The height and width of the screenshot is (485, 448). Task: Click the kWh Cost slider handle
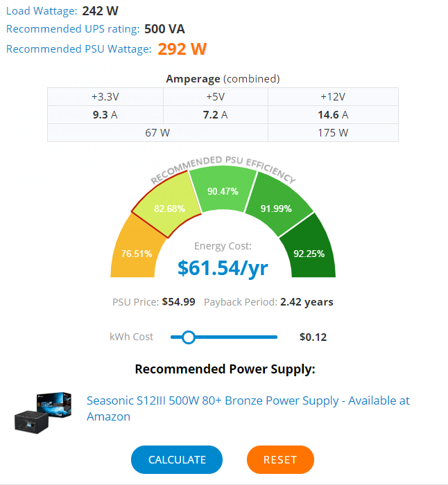(188, 337)
